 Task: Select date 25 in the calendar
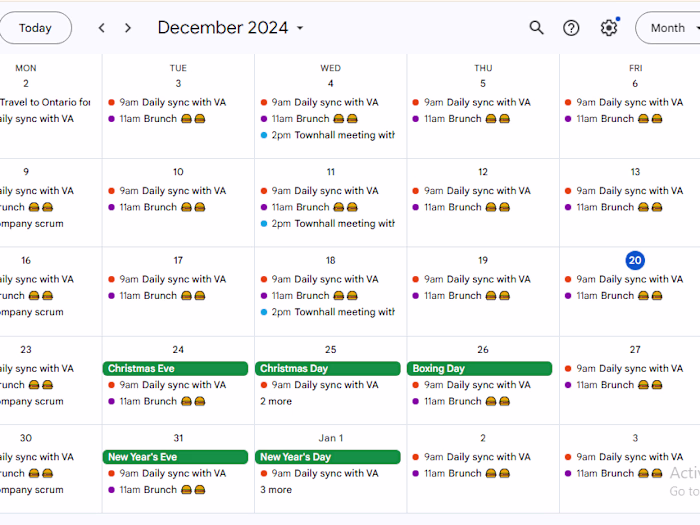pyautogui.click(x=330, y=350)
